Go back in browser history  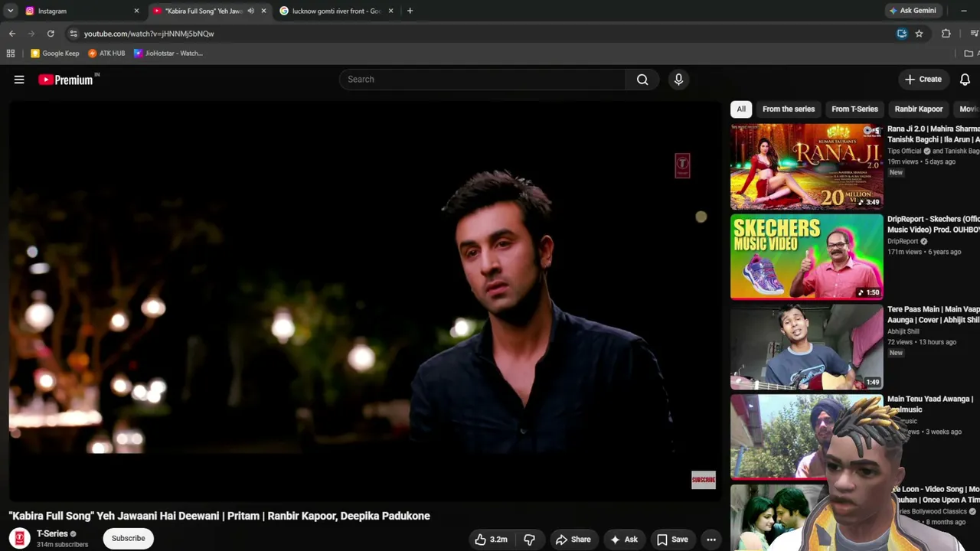coord(12,34)
